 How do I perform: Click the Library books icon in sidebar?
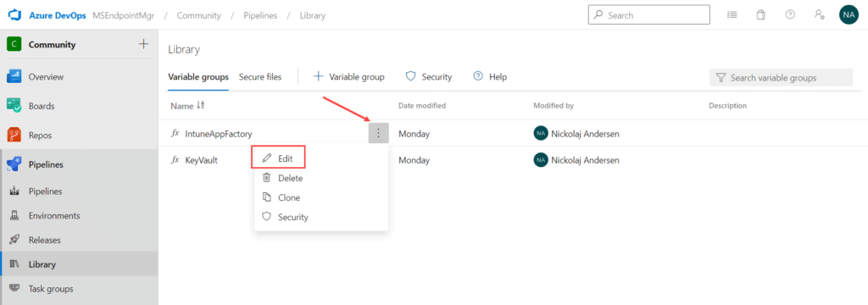coord(15,264)
